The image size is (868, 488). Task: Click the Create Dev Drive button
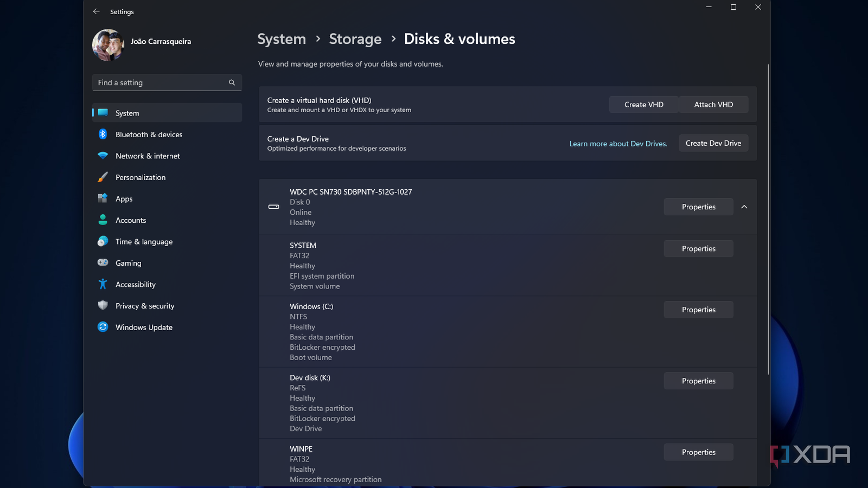click(x=713, y=143)
